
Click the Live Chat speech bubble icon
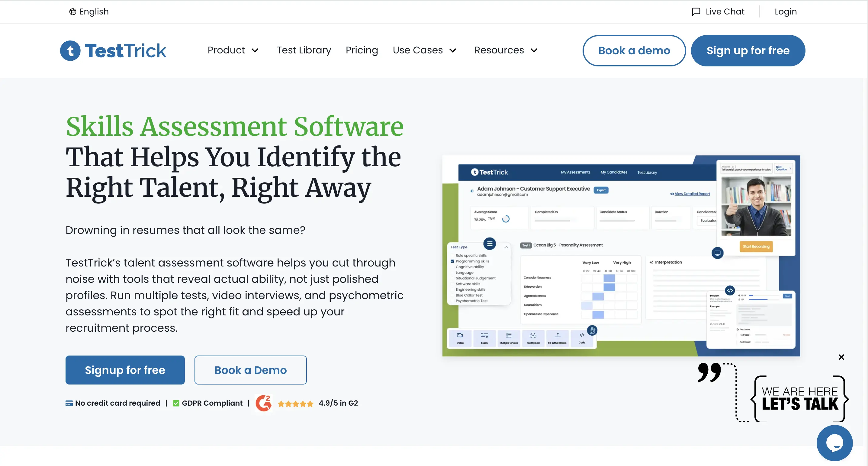click(696, 12)
